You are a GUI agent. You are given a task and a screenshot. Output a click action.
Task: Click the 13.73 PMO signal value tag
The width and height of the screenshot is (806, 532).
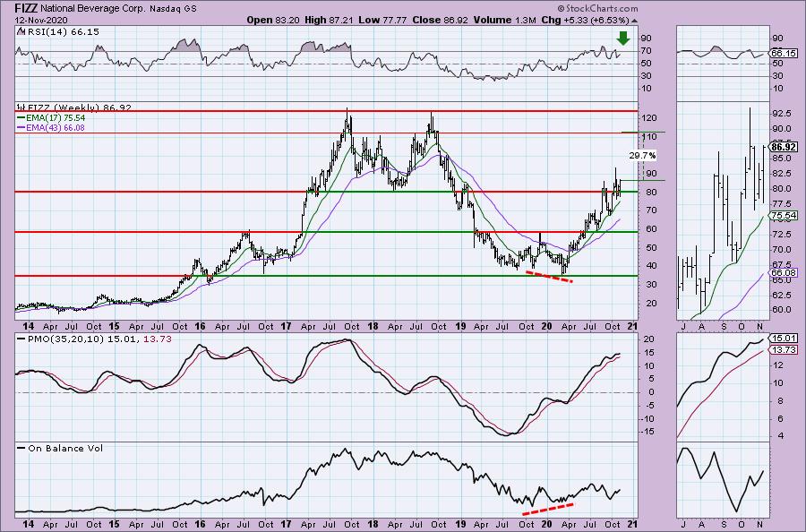[784, 349]
